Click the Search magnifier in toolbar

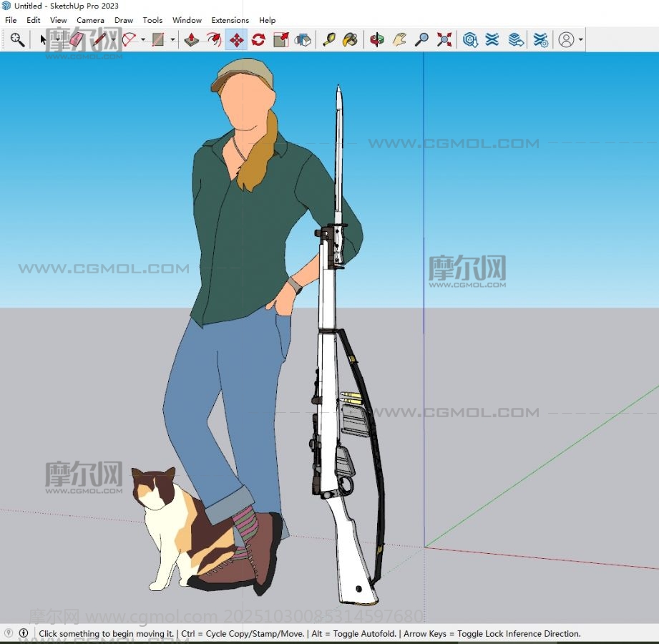(x=17, y=40)
